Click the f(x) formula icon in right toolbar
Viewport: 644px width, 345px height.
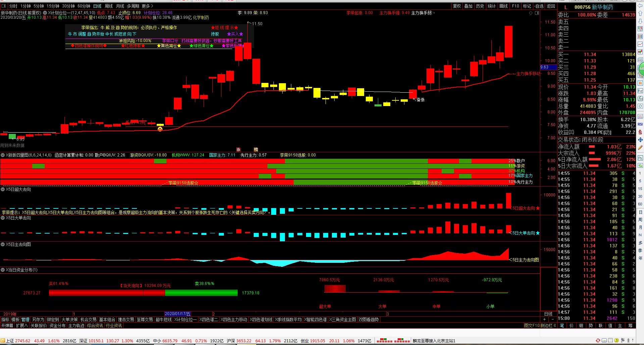640,98
